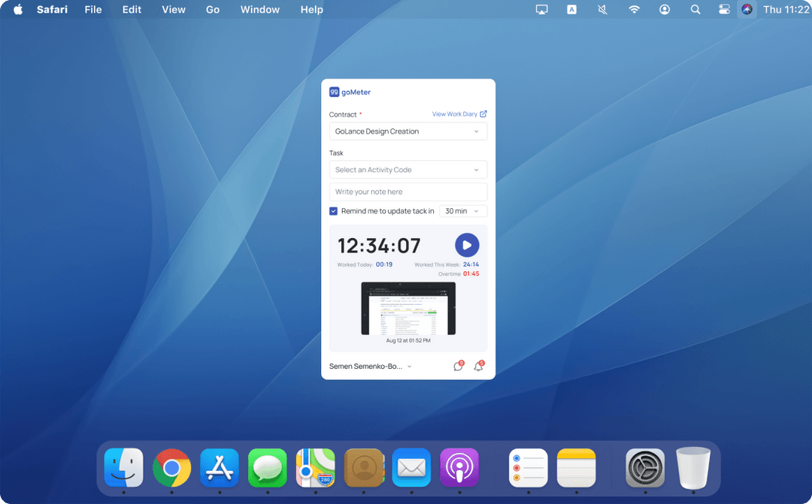Image resolution: width=812 pixels, height=504 pixels.
Task: Click the goMeter logo icon
Action: (x=334, y=92)
